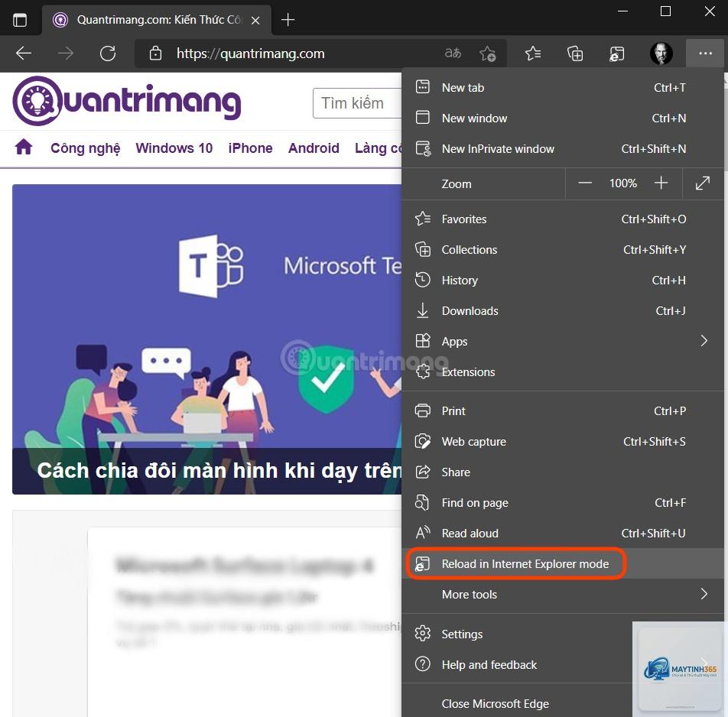Image resolution: width=728 pixels, height=717 pixels.
Task: Select Web capture menu item
Action: pyautogui.click(x=562, y=442)
